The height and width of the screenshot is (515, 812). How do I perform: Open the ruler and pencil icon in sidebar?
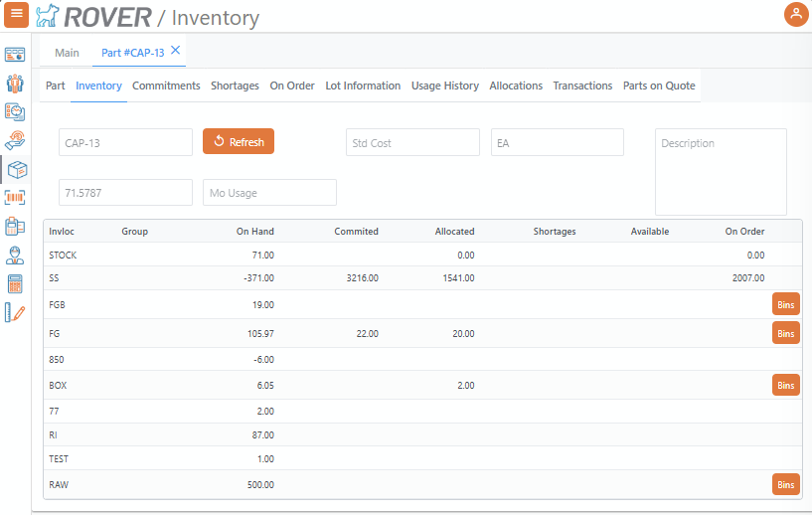tap(15, 312)
